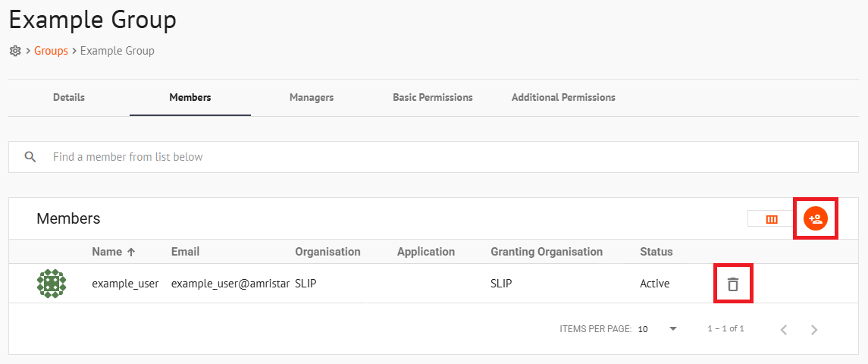
Task: Click the Organisation column header
Action: 327,252
